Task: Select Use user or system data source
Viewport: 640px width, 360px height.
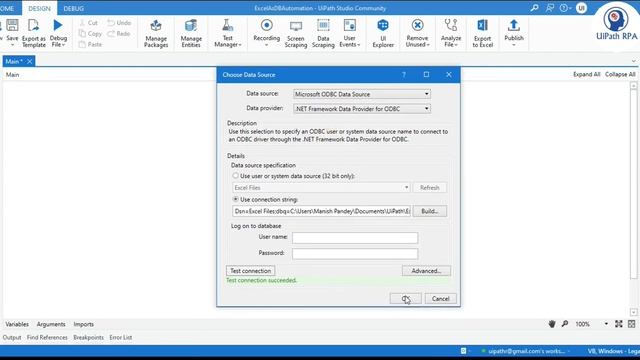Action: tap(236, 176)
